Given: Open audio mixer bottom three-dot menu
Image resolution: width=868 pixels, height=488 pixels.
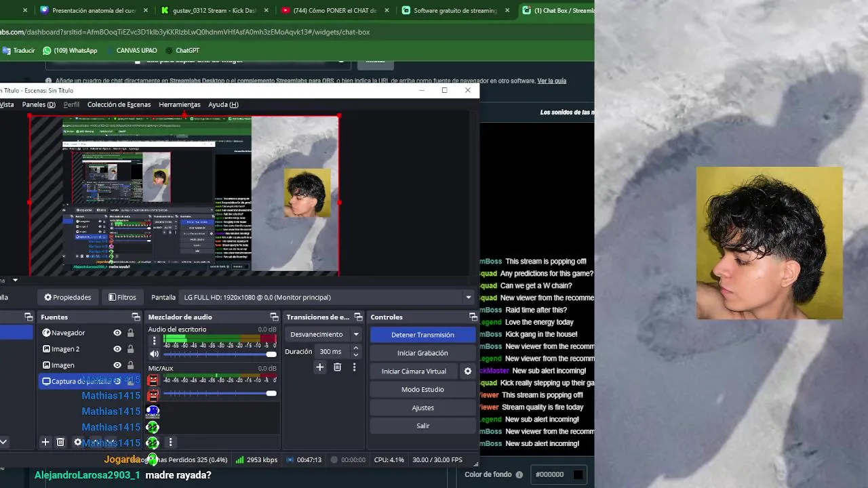Looking at the screenshot, I should pyautogui.click(x=170, y=442).
